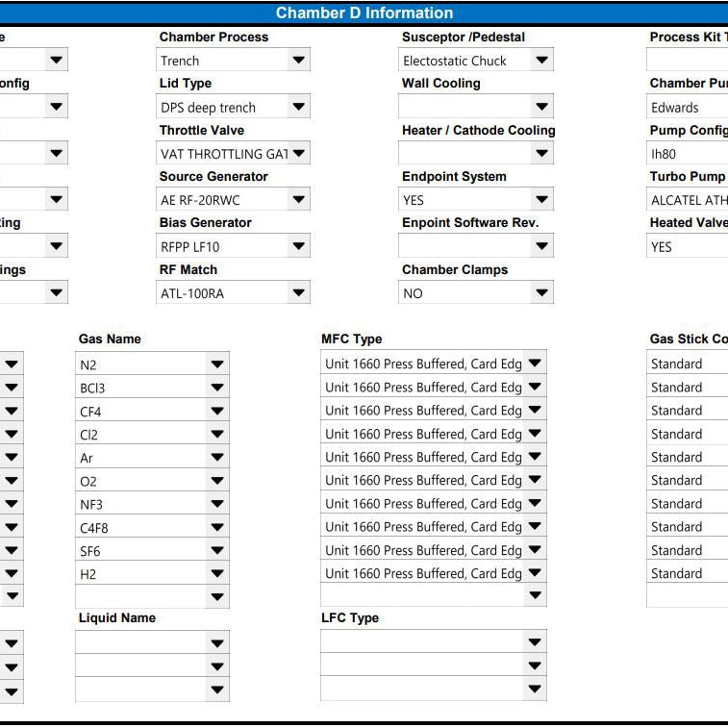
Task: Expand the Endpoint System dropdown arrow
Action: (x=541, y=200)
